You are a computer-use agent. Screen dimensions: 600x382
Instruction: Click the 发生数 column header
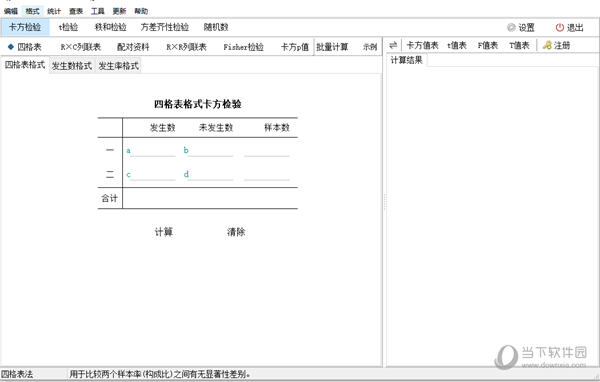[x=162, y=127]
